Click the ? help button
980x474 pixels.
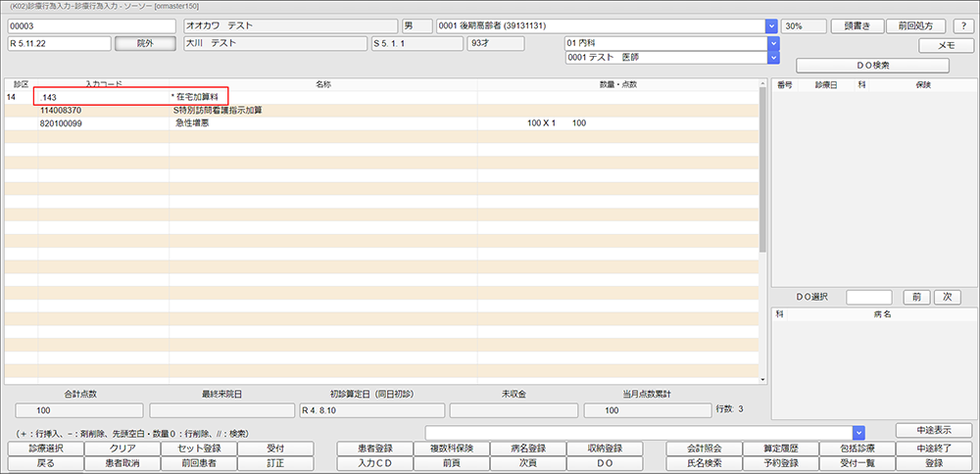962,26
